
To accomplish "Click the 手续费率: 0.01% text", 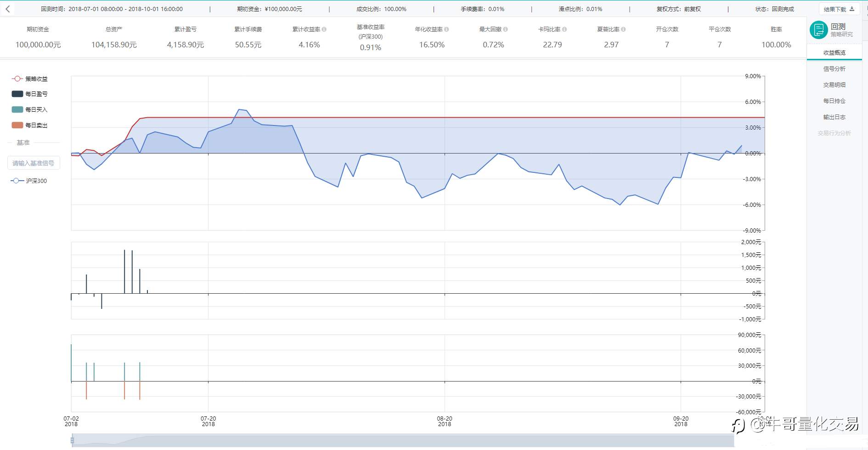I will tap(482, 9).
